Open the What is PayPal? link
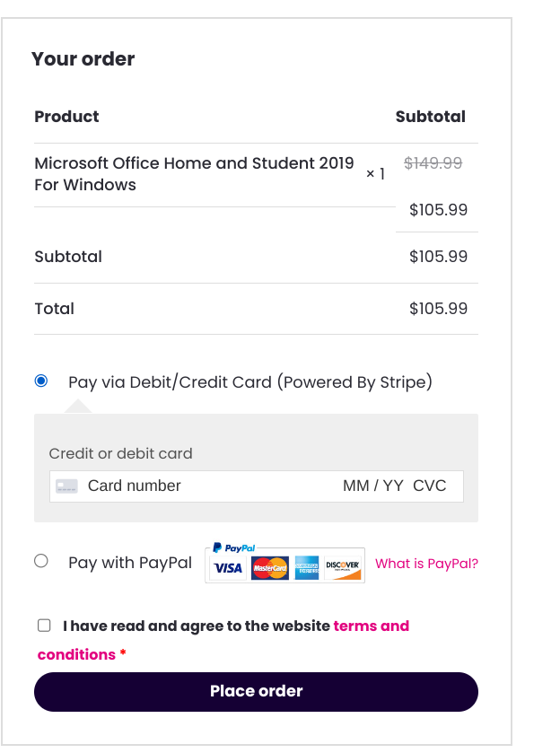Viewport: 560px width, 753px height. pos(426,563)
